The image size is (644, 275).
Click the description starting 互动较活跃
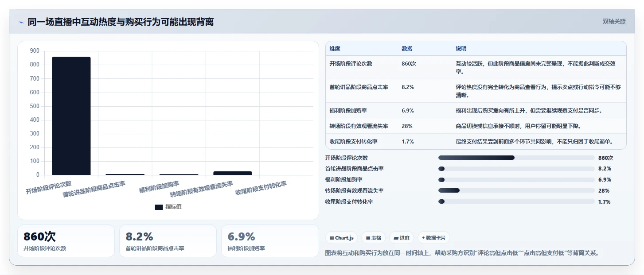[x=536, y=67]
